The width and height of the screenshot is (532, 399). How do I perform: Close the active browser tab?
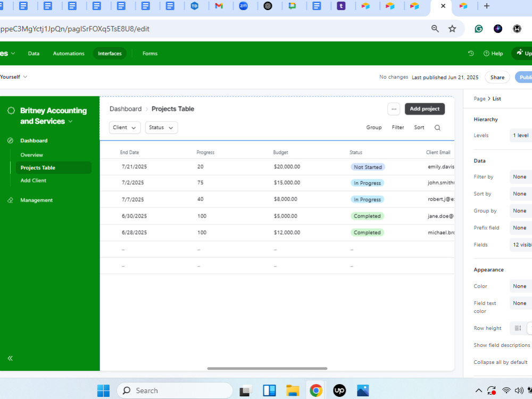click(443, 6)
